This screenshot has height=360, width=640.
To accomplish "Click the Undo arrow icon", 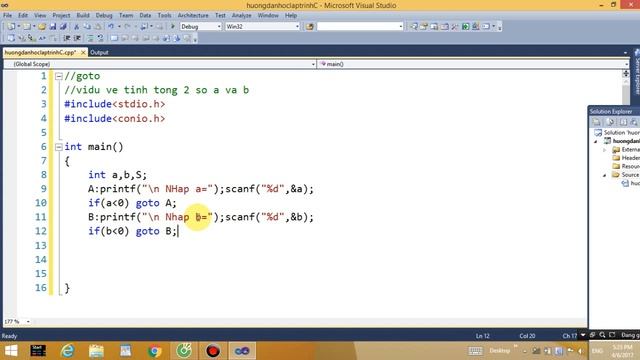I will point(111,27).
